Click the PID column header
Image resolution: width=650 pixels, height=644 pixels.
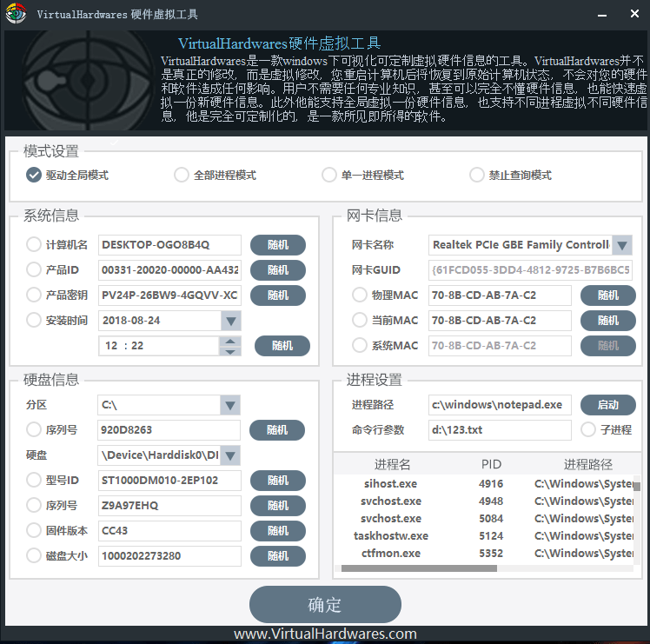(x=491, y=464)
